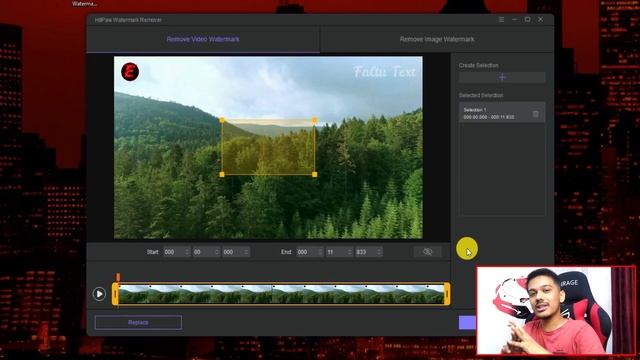Viewport: 640px width, 360px height.
Task: Open the hamburger menu in title bar
Action: 501,20
